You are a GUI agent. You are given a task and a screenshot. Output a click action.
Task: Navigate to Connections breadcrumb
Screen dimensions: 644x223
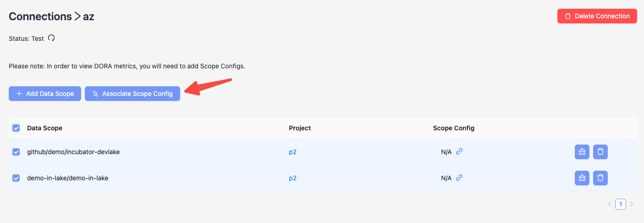point(40,17)
